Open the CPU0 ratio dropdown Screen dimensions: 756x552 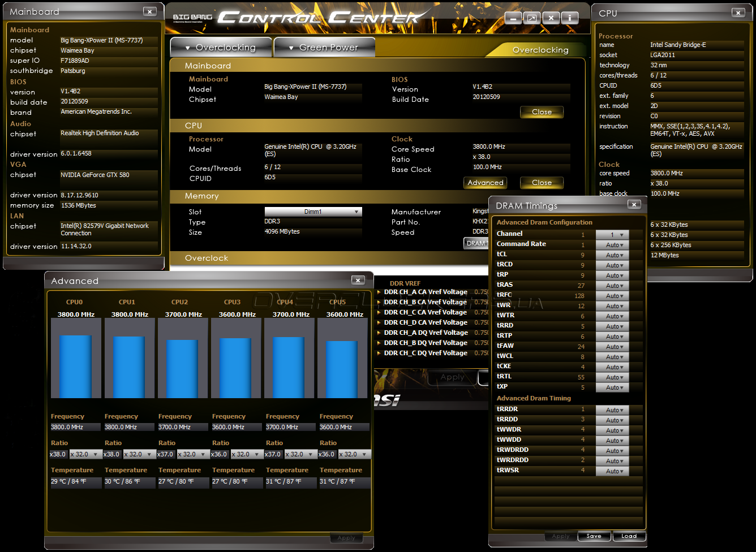(85, 454)
